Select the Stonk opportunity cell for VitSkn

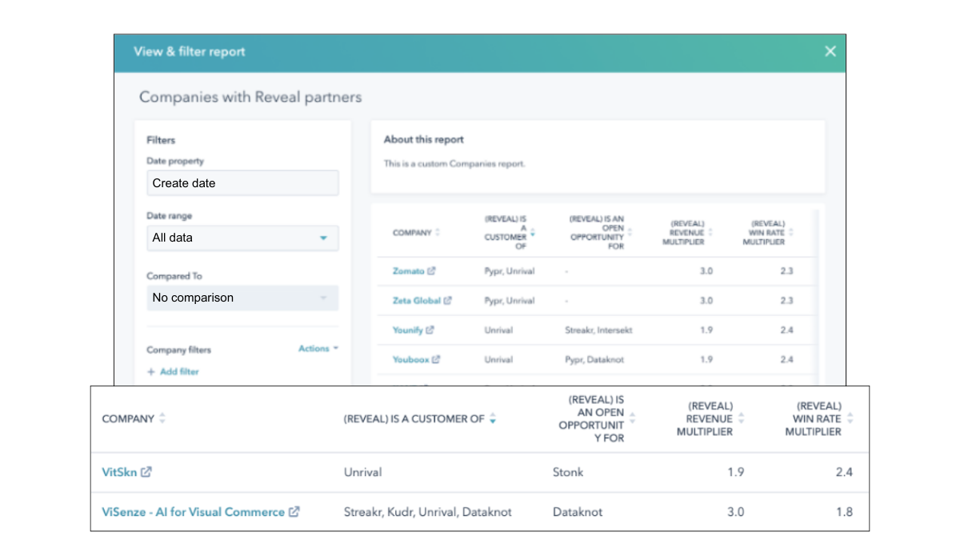[x=568, y=472]
